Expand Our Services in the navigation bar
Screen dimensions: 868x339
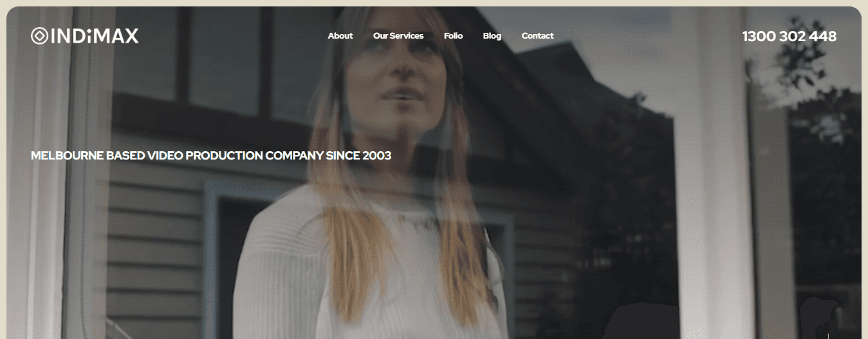coord(398,35)
